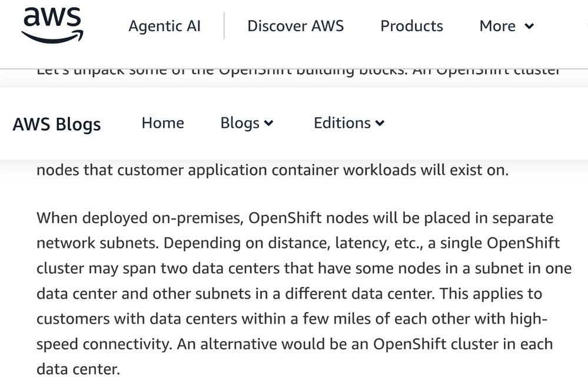Expand the Editions dropdown label
The width and height of the screenshot is (588, 384).
tap(342, 123)
